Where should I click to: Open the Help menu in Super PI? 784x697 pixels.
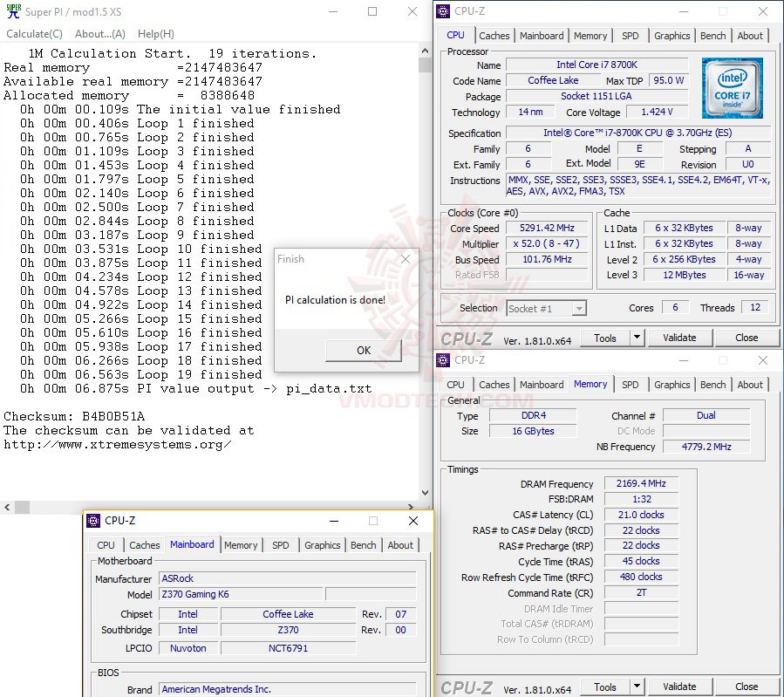pos(155,33)
